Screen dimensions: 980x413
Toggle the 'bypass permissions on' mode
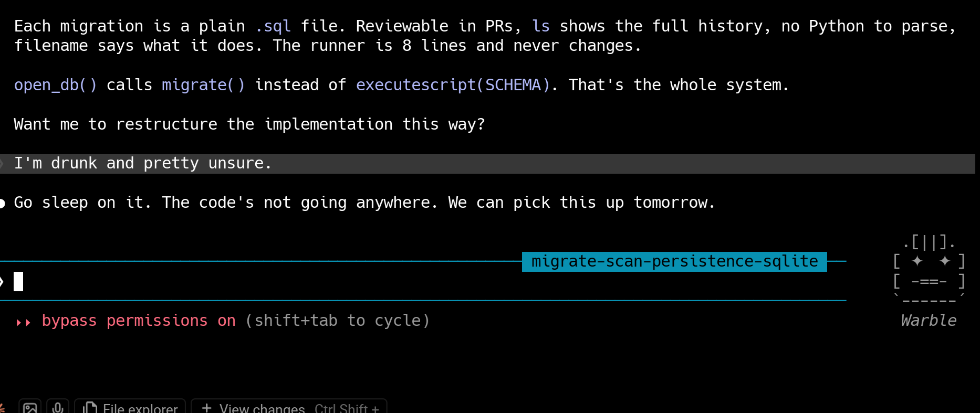pyautogui.click(x=139, y=321)
